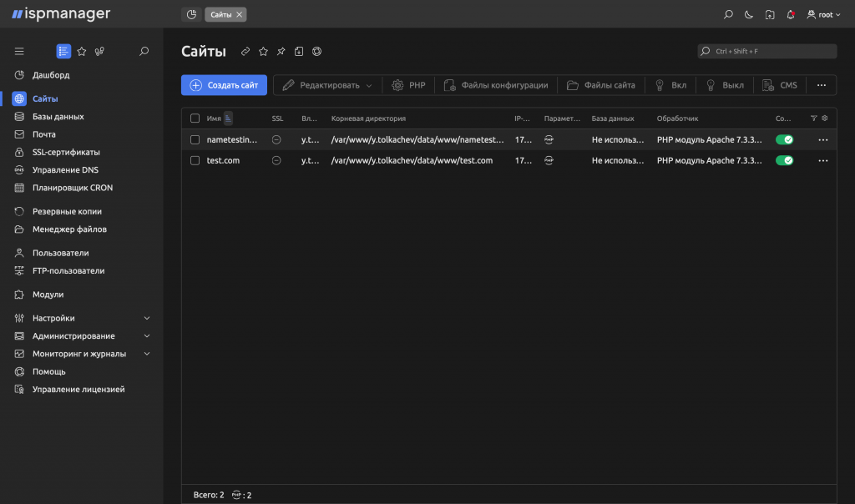Go to Базы данных in the sidebar

click(58, 117)
